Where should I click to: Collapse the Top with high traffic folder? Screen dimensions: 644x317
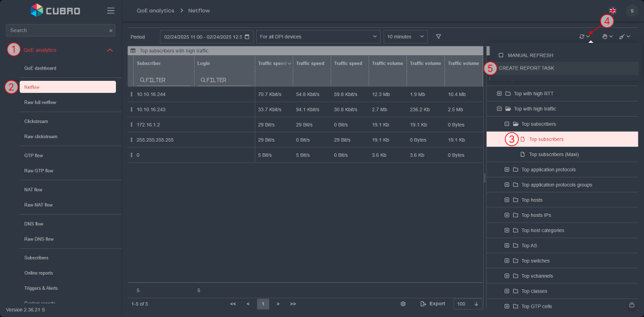498,109
